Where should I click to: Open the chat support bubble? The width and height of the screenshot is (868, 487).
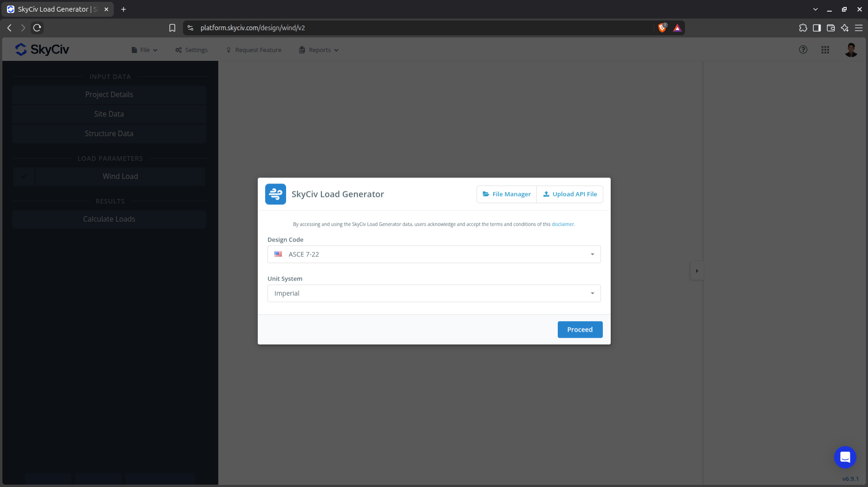[x=845, y=457]
